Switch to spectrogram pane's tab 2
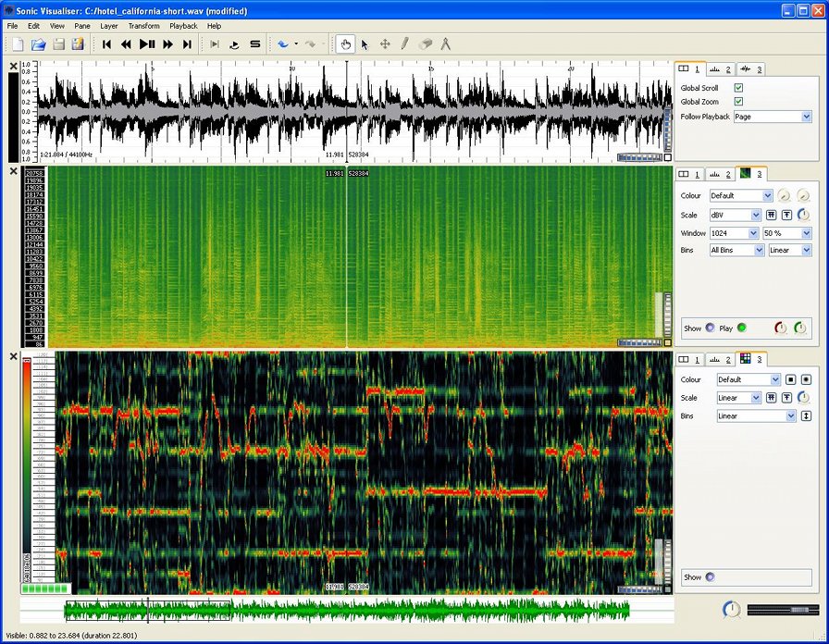Viewport: 829px width, 644px height. click(720, 174)
